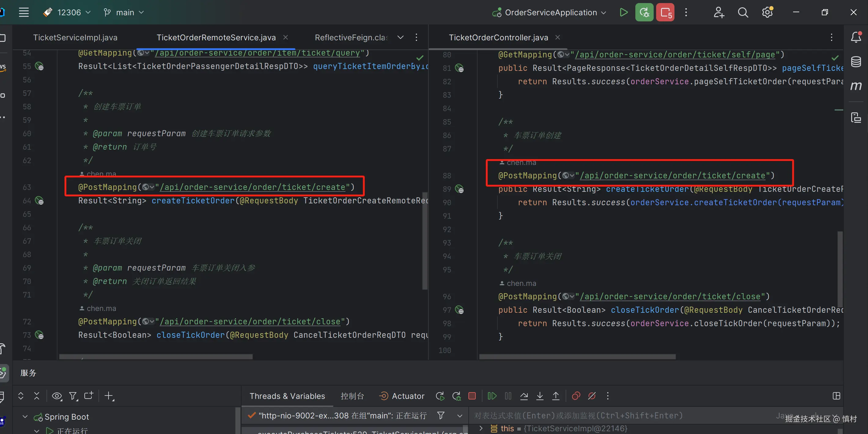
Task: Click the View Breakpoints red circles icon
Action: coord(576,396)
